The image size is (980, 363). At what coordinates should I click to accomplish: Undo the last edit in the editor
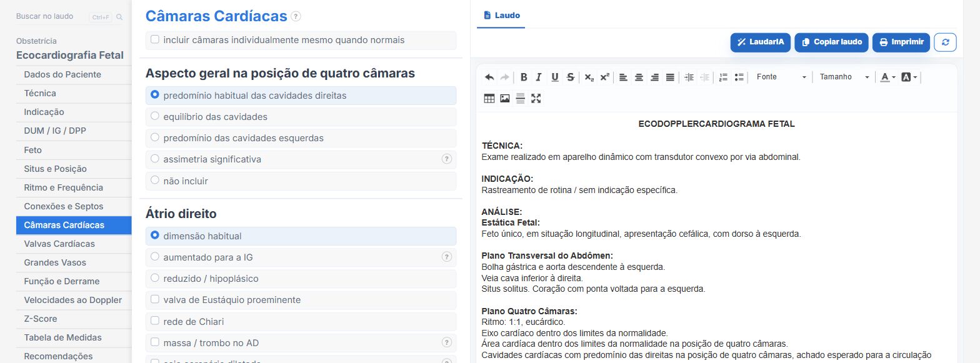(x=489, y=77)
